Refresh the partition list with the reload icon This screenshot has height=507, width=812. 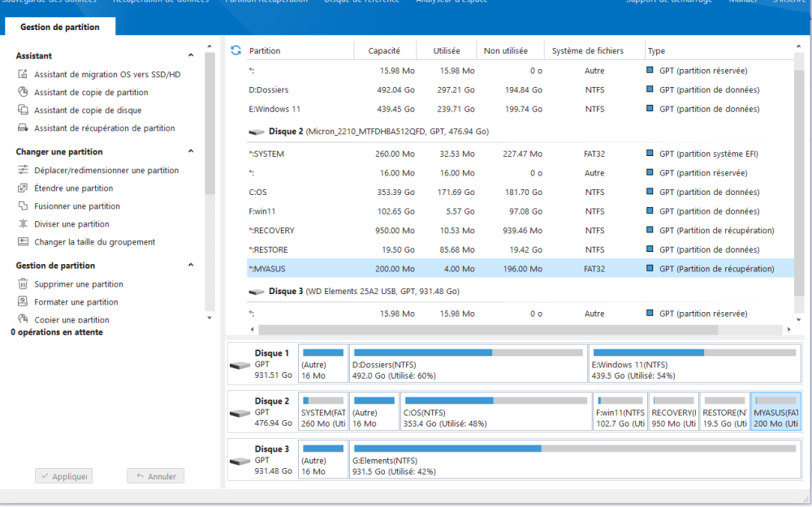click(236, 50)
